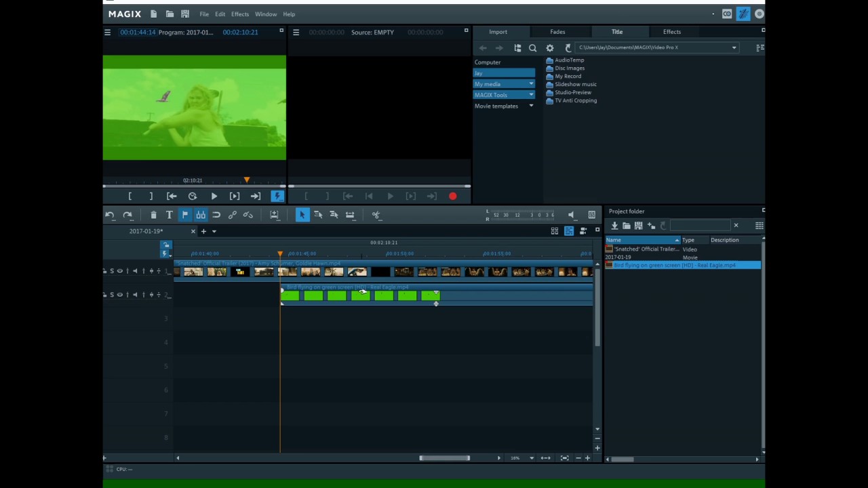
Task: Open the Help menu
Action: point(289,14)
